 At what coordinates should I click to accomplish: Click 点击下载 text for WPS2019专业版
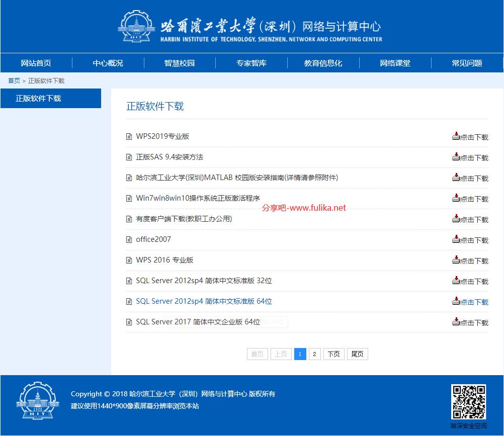click(474, 137)
